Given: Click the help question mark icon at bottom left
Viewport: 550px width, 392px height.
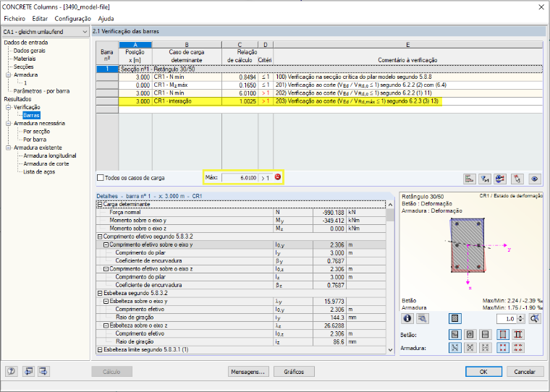Looking at the screenshot, I should (12, 371).
